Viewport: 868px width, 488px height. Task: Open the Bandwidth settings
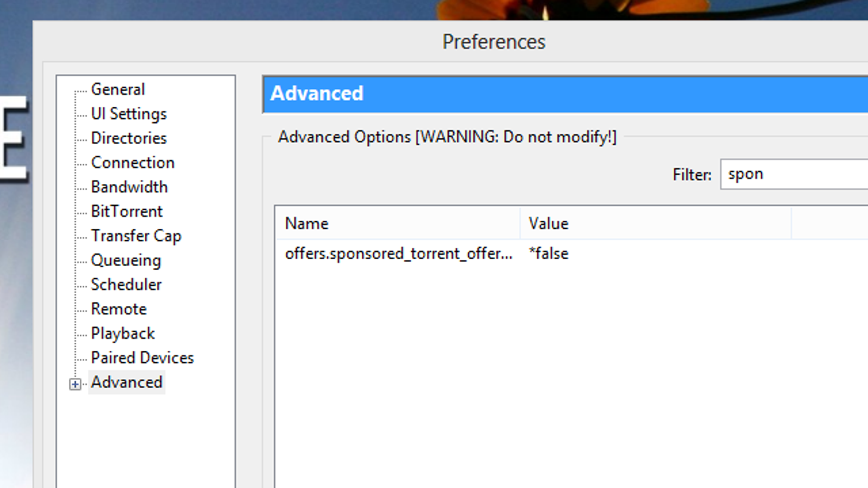(x=129, y=187)
